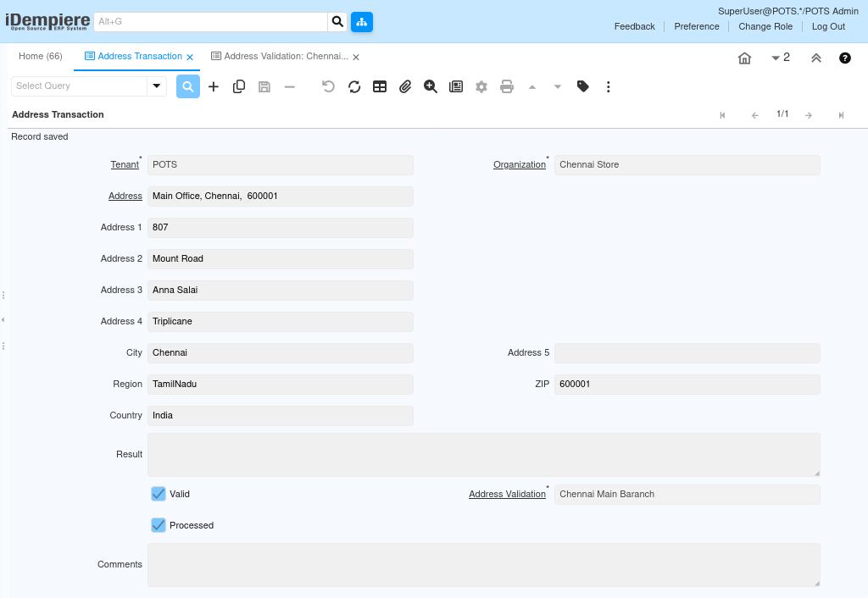Click the Organization field Chennai Store
The height and width of the screenshot is (598, 868).
(687, 165)
